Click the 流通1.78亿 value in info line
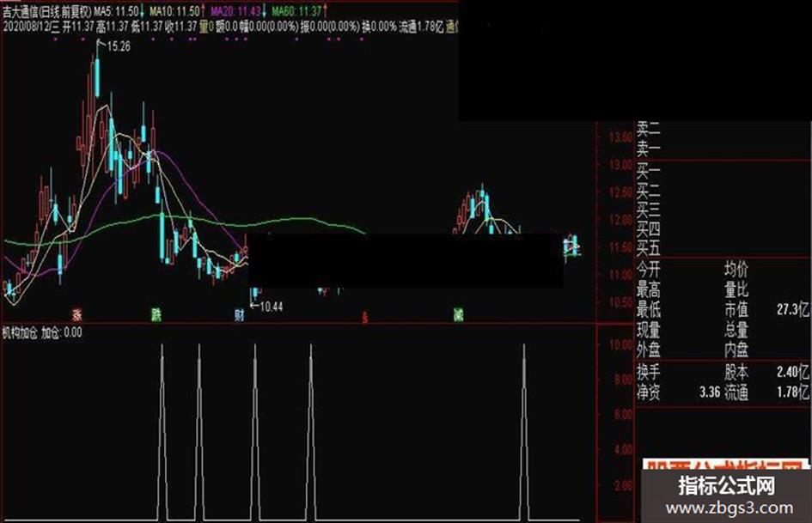 pos(422,27)
